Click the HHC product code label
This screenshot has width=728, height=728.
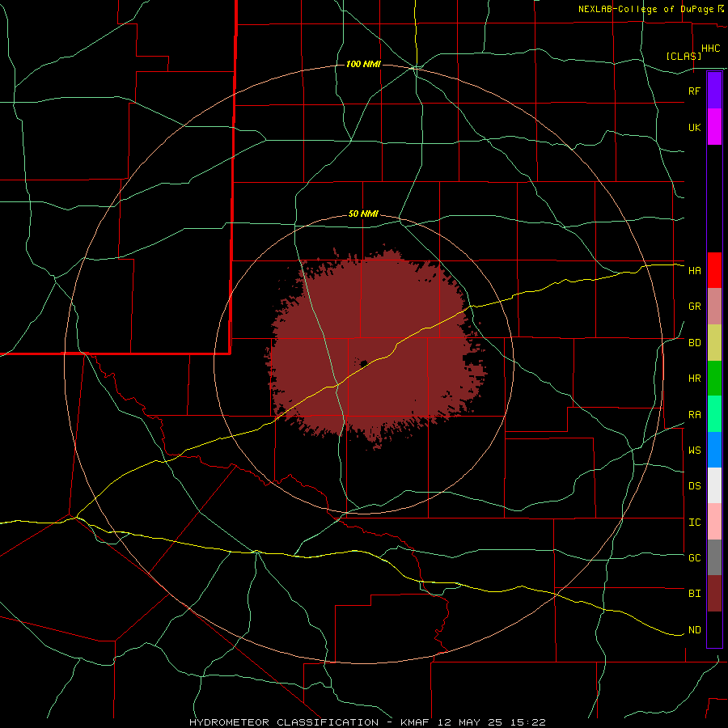[x=710, y=49]
